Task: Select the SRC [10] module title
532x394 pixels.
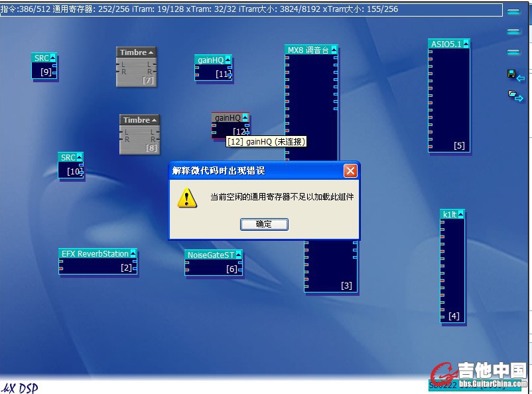Action: [x=68, y=157]
